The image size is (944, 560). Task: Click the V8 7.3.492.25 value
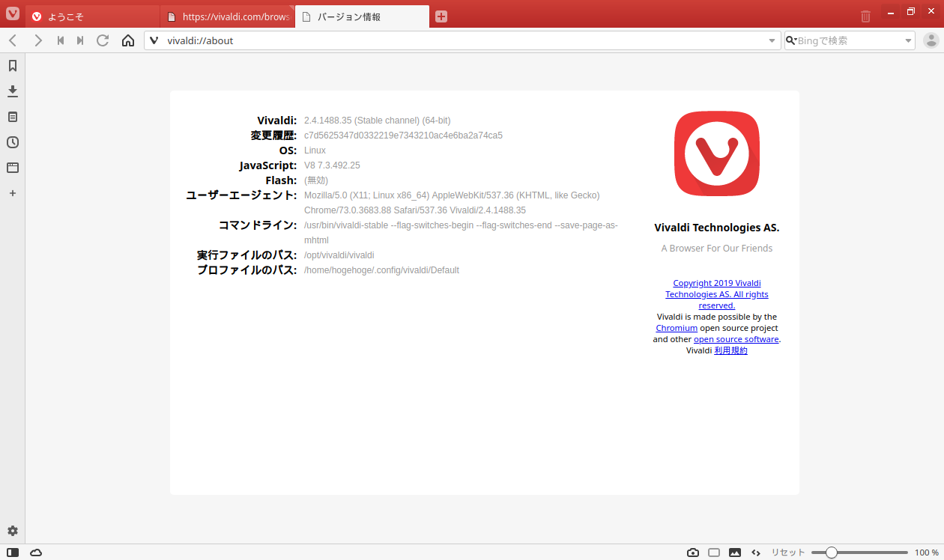[x=332, y=165]
